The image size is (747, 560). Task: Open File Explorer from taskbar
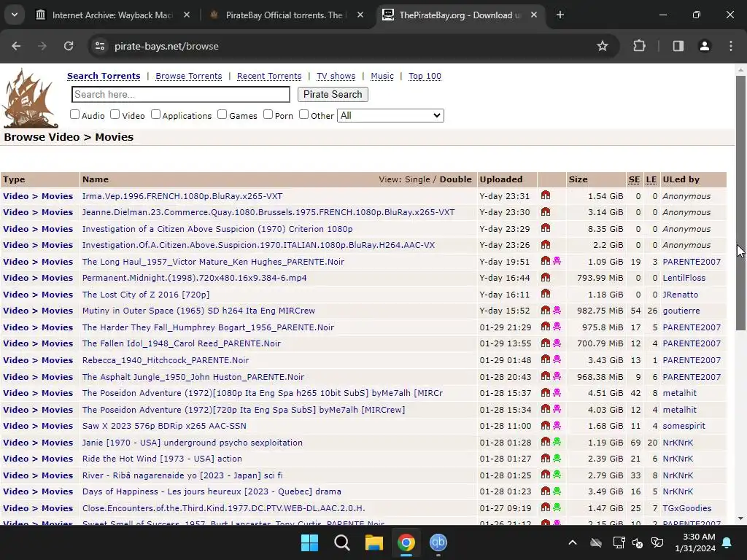tap(374, 542)
